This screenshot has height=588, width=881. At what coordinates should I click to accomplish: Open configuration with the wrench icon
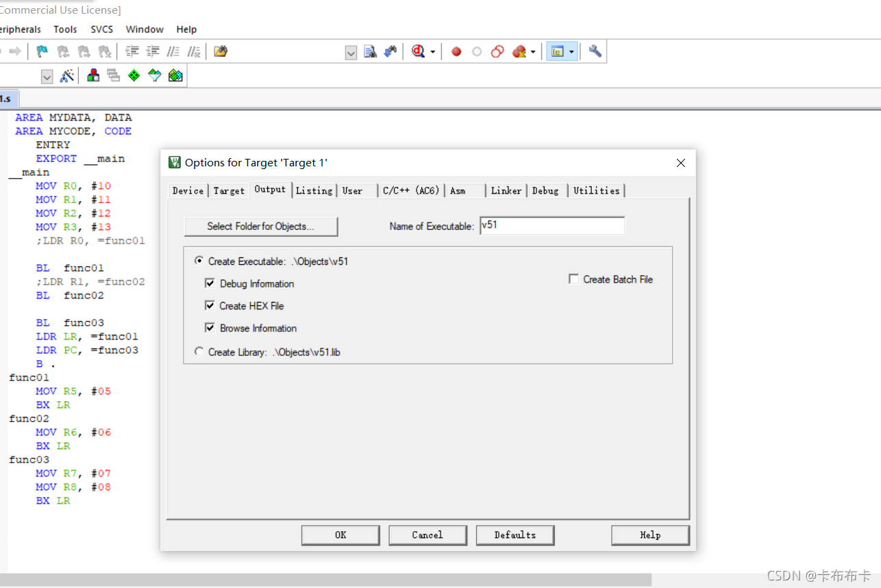pos(595,51)
